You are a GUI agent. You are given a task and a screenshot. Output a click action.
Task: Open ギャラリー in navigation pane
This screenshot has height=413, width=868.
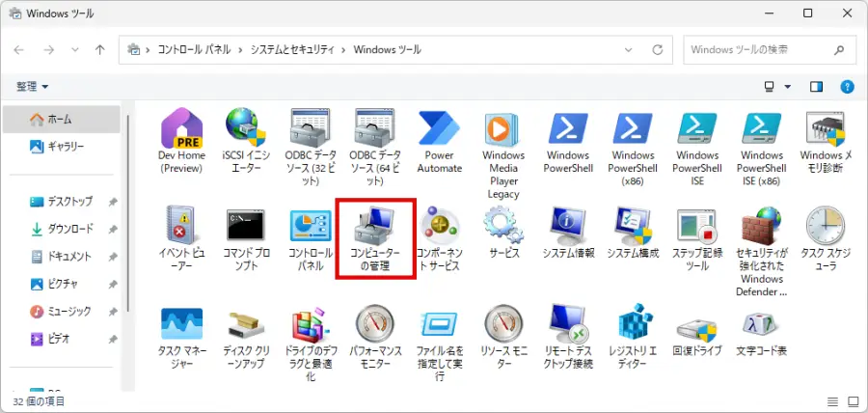click(x=62, y=146)
